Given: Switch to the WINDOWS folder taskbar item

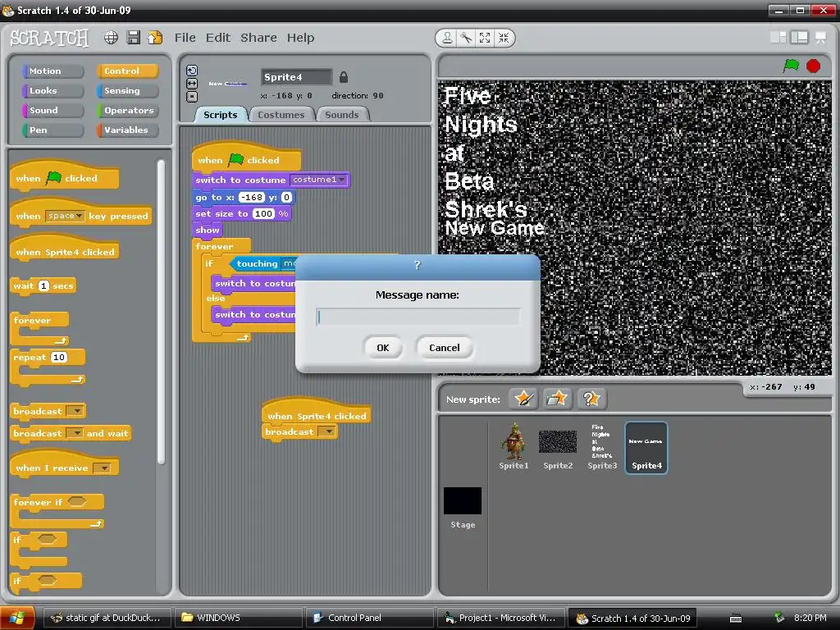Looking at the screenshot, I should click(239, 618).
